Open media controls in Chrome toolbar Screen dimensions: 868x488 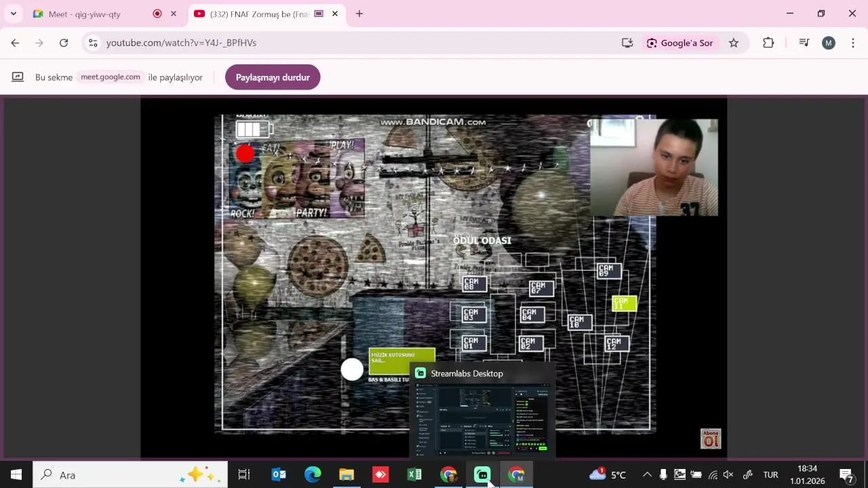804,43
